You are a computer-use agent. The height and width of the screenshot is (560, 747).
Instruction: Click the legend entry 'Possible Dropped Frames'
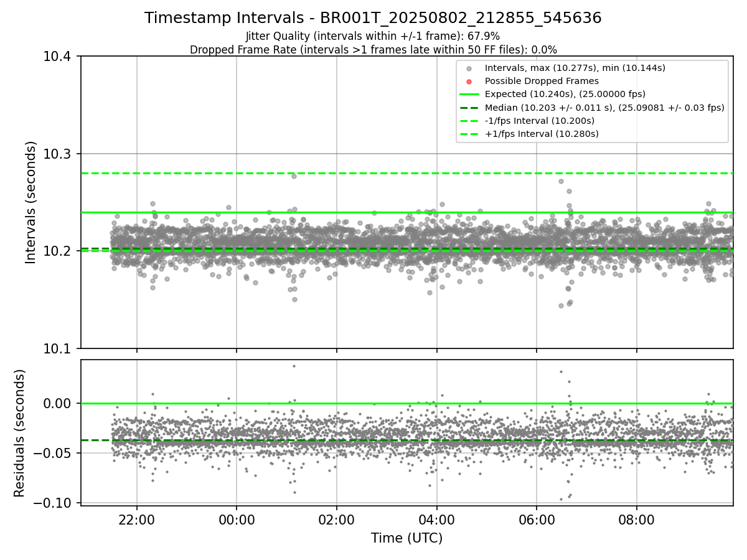tap(542, 81)
